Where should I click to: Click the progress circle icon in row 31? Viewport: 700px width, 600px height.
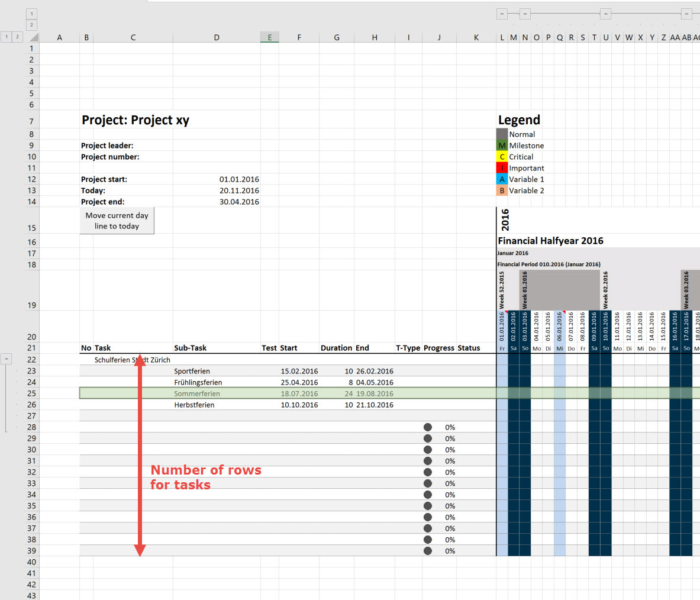click(428, 461)
